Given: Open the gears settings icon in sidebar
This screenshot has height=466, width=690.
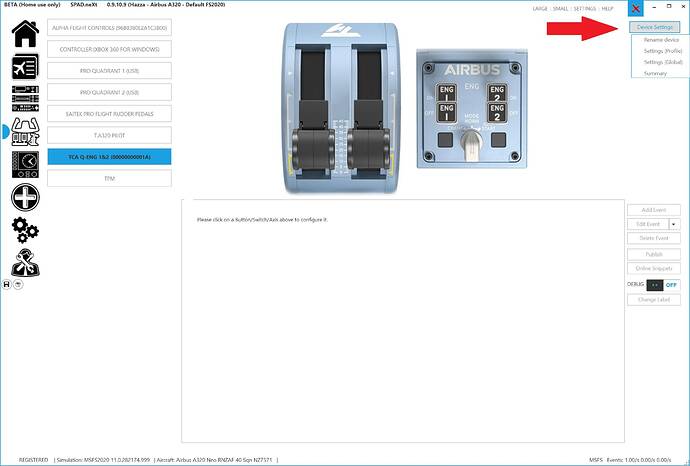Looking at the screenshot, I should click(x=25, y=230).
